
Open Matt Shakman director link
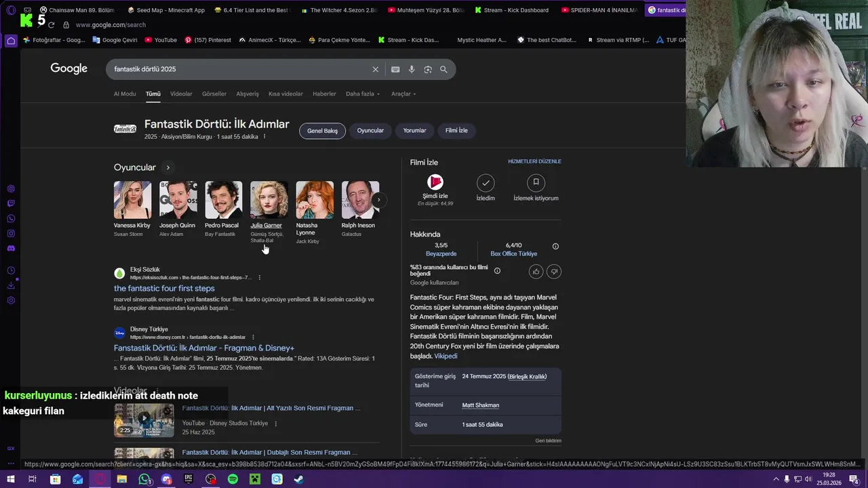(480, 405)
